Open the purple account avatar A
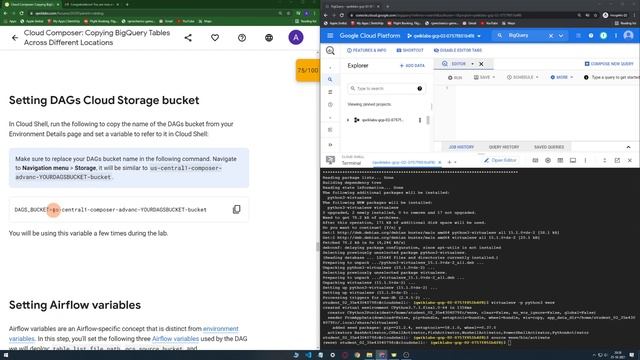This screenshot has width=640, height=360. [x=296, y=38]
